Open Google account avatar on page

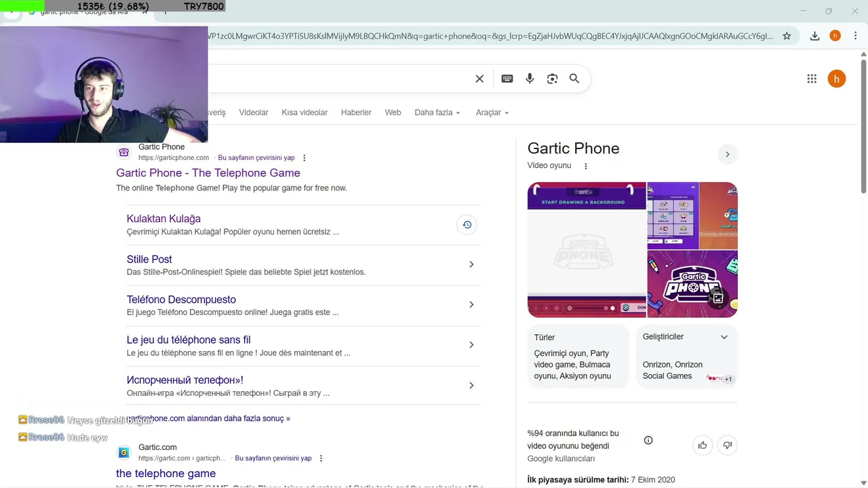[836, 79]
